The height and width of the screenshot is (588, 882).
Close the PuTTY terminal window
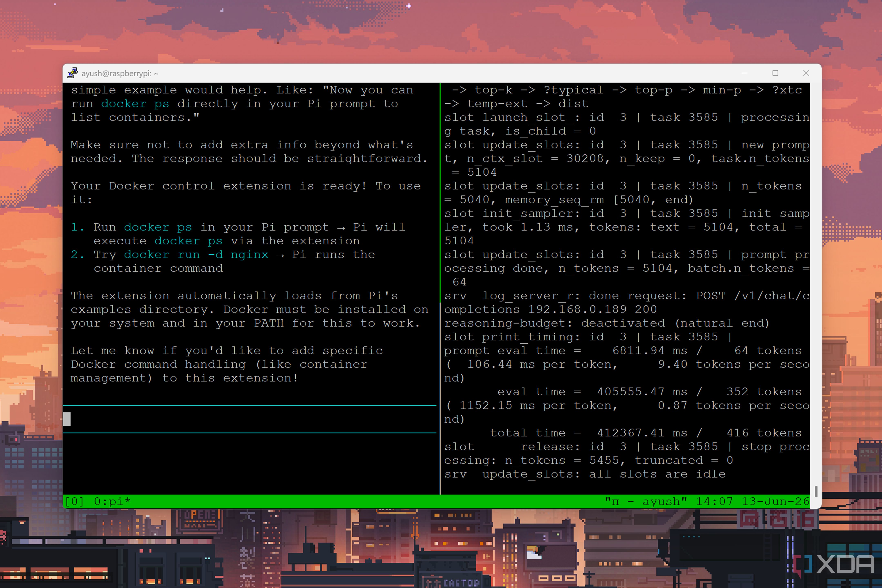[x=806, y=73]
